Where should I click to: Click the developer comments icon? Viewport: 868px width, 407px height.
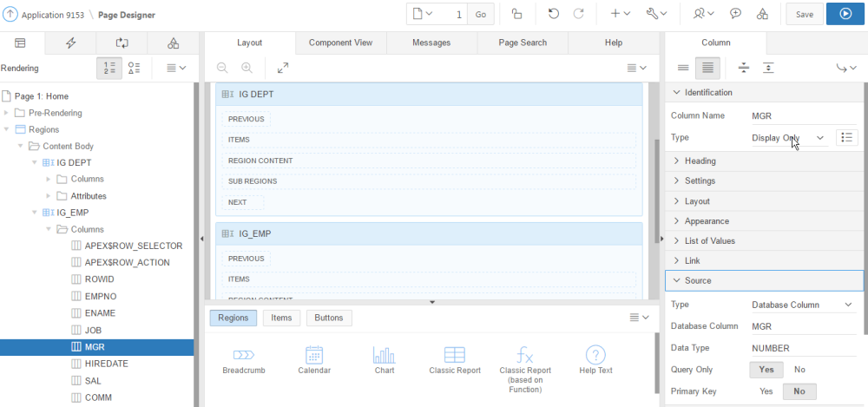point(735,15)
